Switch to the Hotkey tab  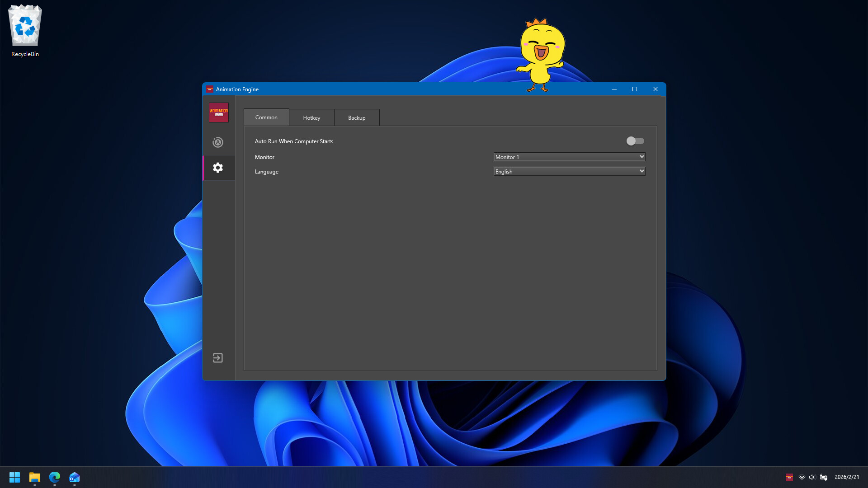(311, 117)
